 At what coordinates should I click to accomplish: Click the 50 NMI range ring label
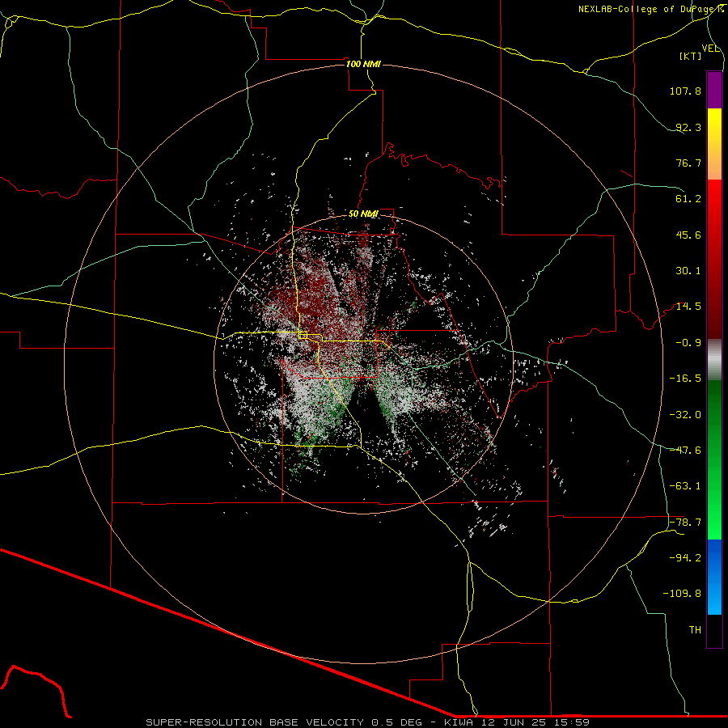tap(363, 214)
